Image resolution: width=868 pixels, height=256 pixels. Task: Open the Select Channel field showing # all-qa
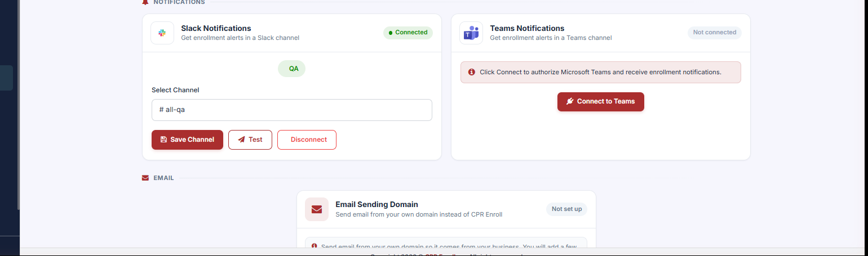click(x=292, y=110)
